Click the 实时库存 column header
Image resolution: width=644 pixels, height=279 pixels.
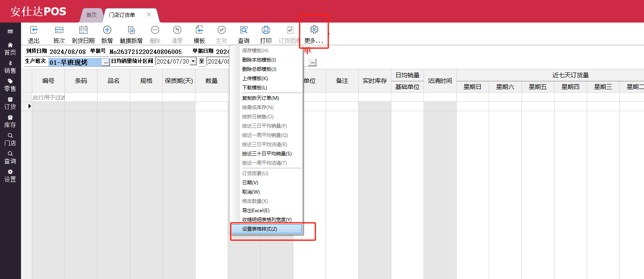(375, 81)
